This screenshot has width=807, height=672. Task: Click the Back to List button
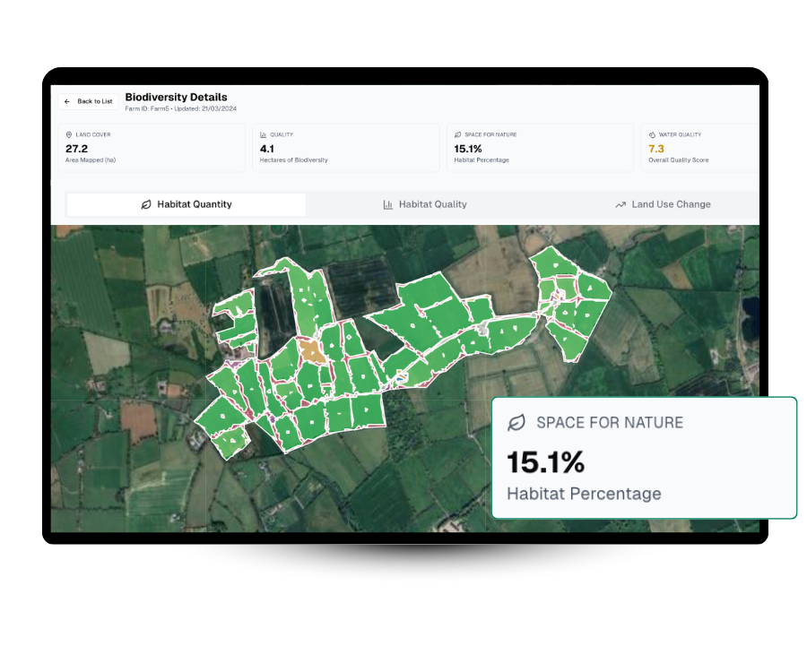click(88, 101)
